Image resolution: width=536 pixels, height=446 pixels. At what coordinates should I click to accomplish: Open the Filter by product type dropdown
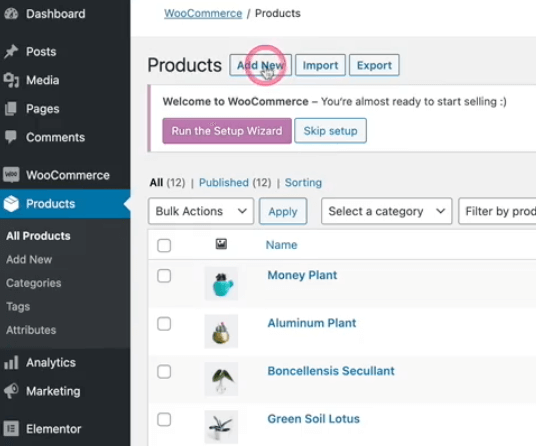pos(497,211)
